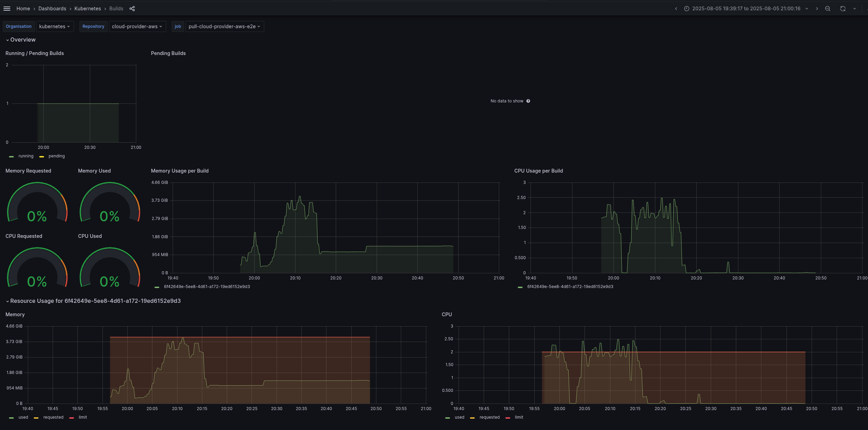Shift time range forward arrow

pos(817,9)
